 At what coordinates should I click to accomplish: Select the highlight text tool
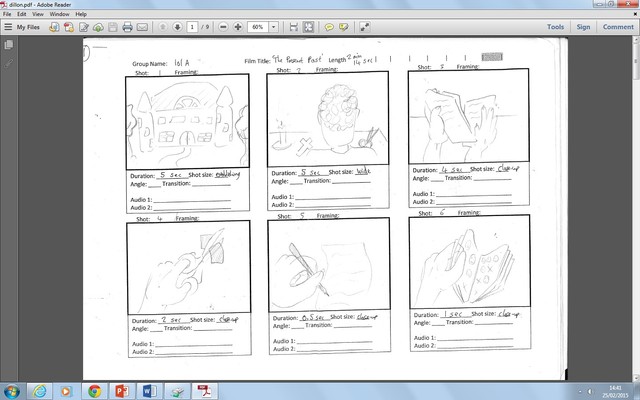344,27
